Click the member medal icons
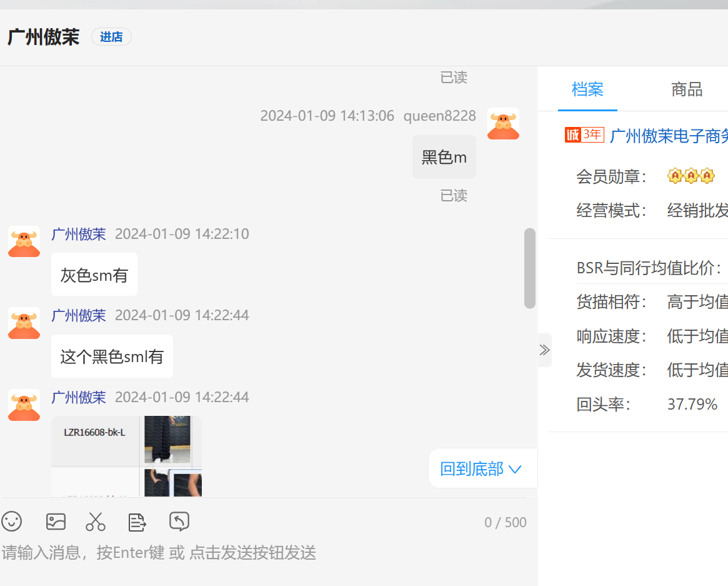This screenshot has width=728, height=586. click(691, 176)
